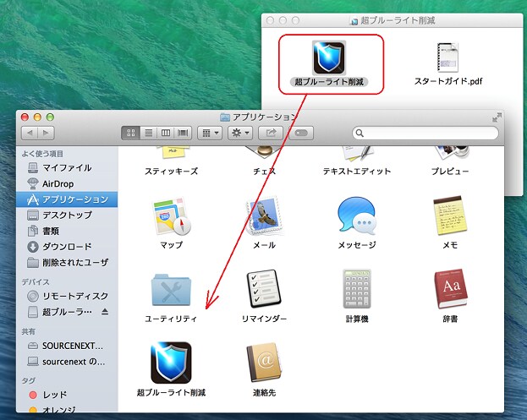Click 超ブルーライト削減 window title disk icon
The width and height of the screenshot is (527, 420).
click(354, 21)
